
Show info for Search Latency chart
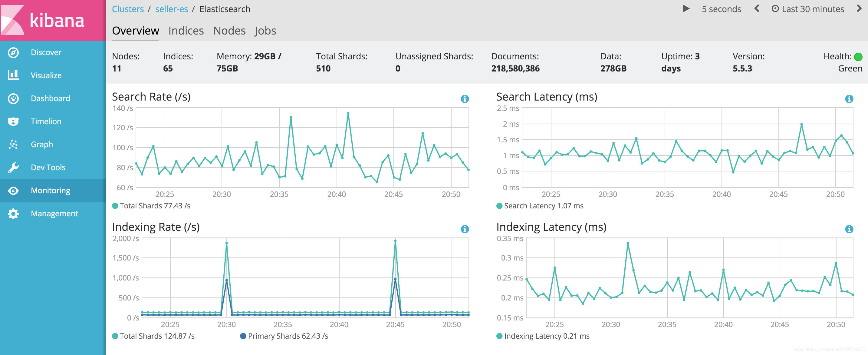point(849,99)
